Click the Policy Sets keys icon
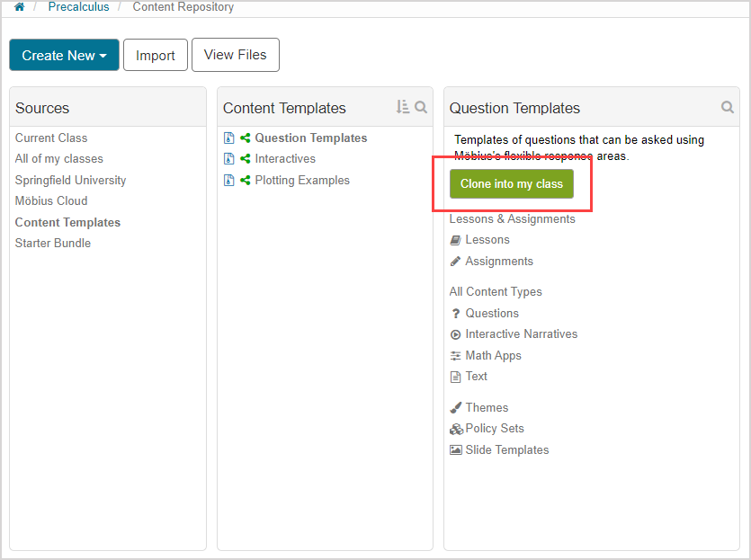The width and height of the screenshot is (751, 560). click(x=456, y=429)
